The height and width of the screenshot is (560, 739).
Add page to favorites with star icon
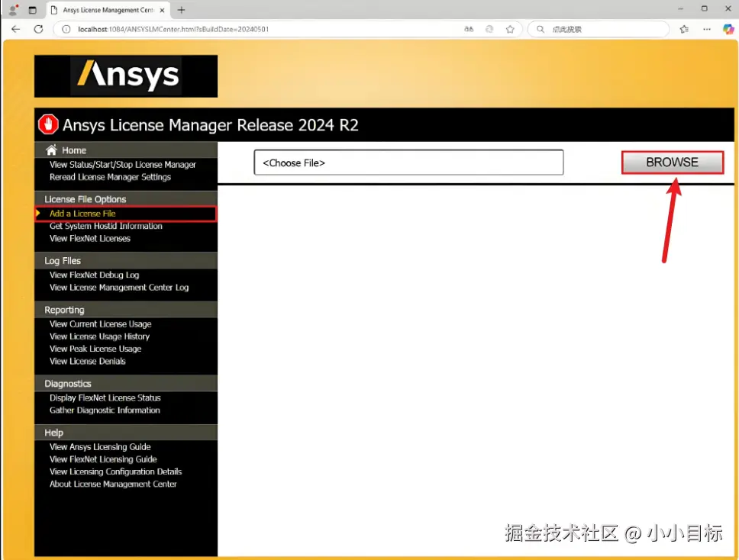coord(510,29)
